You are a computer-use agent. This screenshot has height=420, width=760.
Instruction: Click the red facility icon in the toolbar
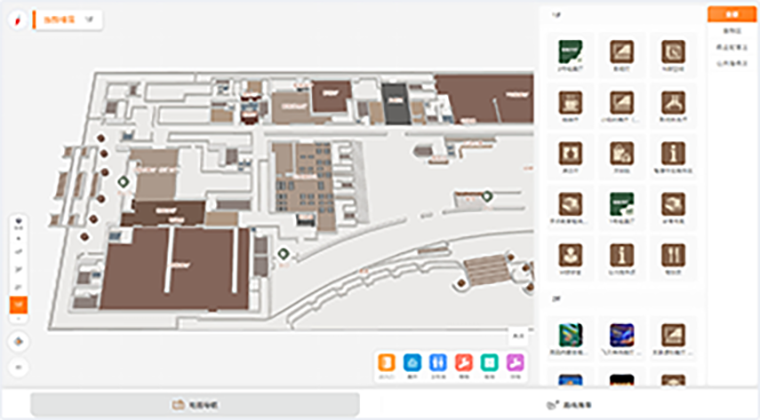point(464,364)
